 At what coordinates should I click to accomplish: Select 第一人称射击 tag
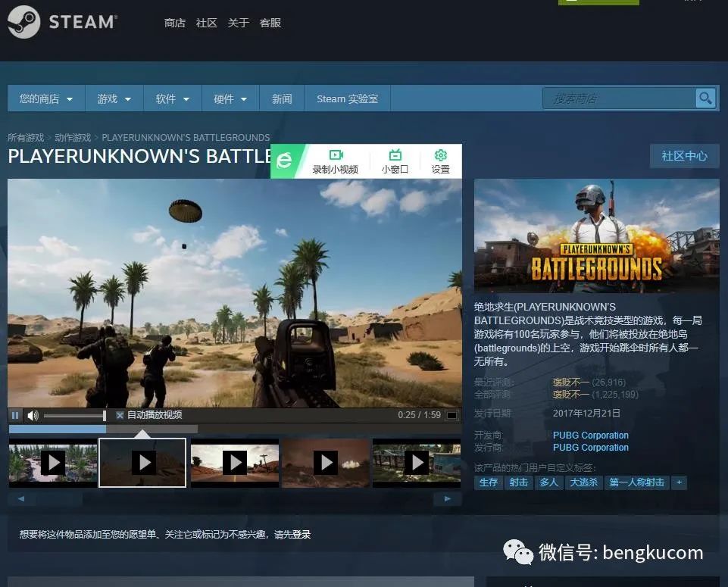pyautogui.click(x=636, y=482)
